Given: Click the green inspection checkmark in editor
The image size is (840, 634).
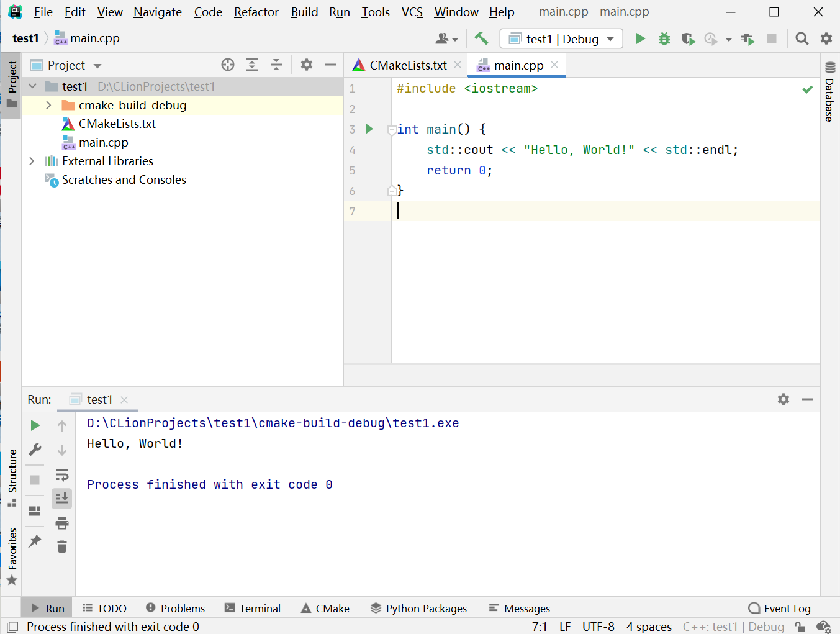Looking at the screenshot, I should tap(807, 89).
